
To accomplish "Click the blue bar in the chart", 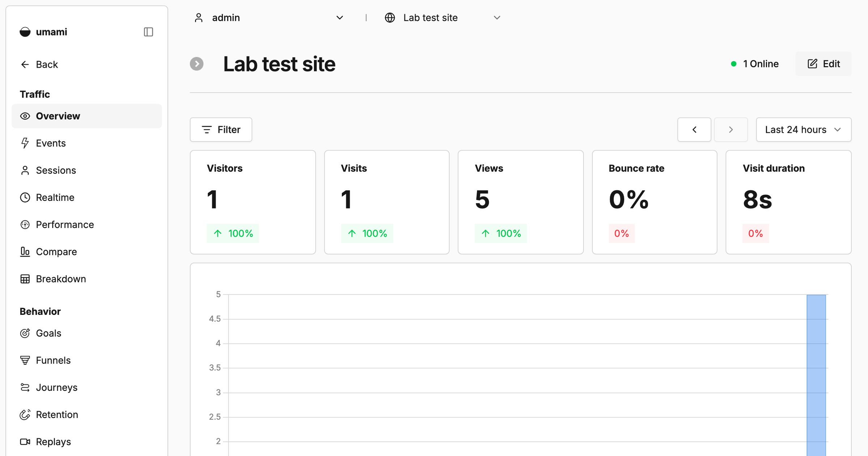I will point(816,375).
